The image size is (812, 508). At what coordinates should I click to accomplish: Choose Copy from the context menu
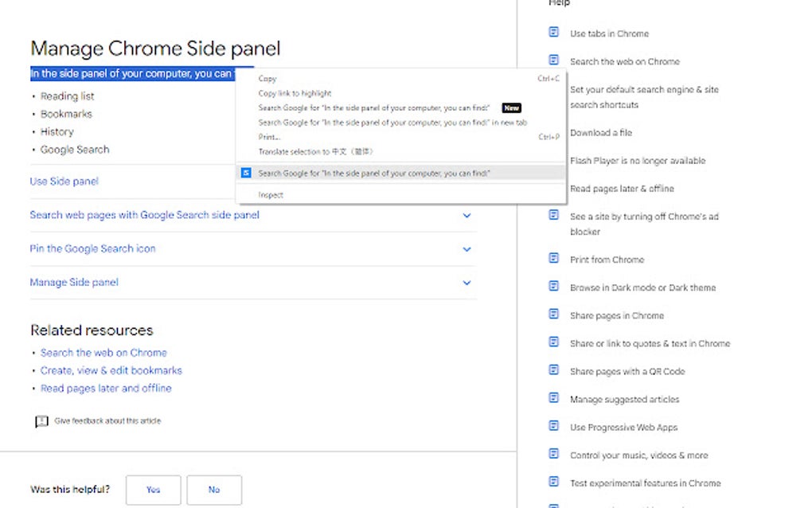[x=267, y=79]
